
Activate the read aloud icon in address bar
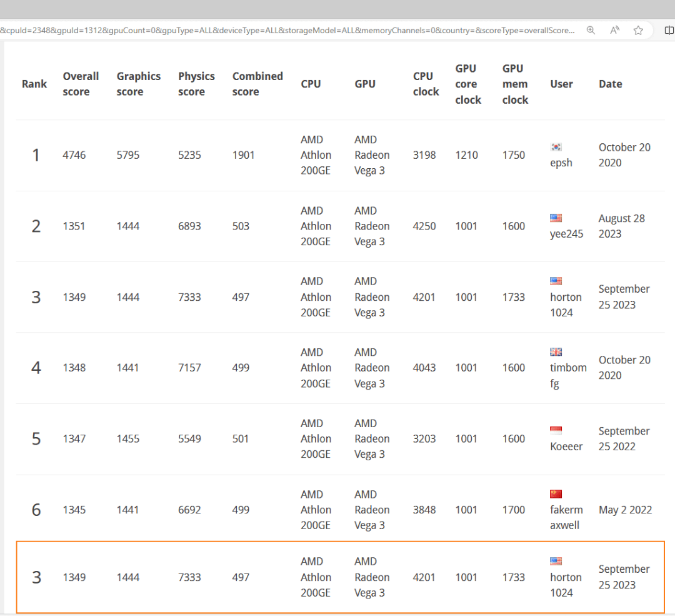(615, 30)
